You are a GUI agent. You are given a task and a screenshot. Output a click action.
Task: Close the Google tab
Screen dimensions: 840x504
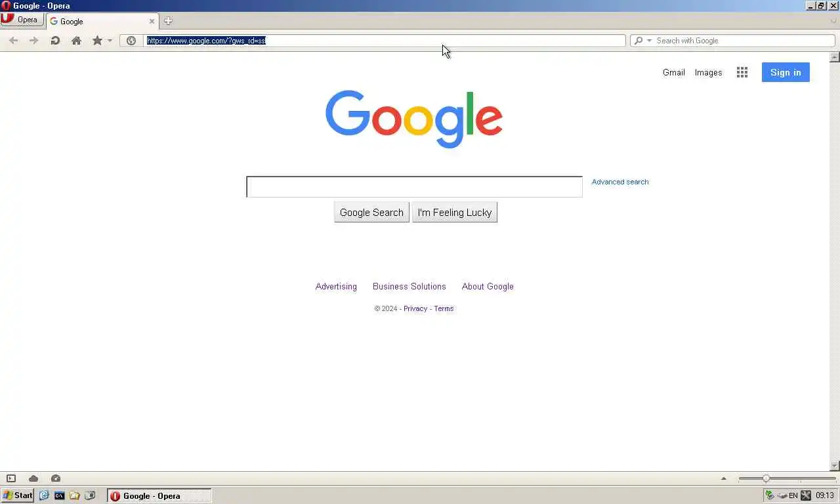[x=152, y=21]
